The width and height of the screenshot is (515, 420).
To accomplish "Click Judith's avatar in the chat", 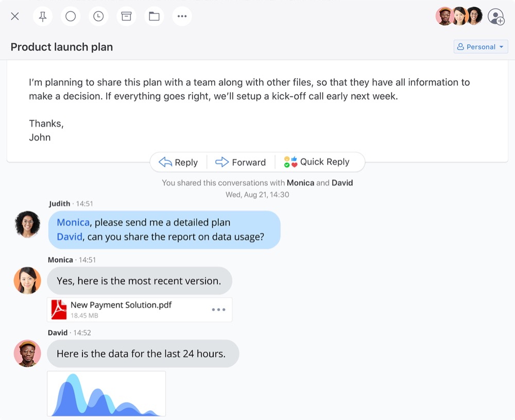I will [x=27, y=224].
